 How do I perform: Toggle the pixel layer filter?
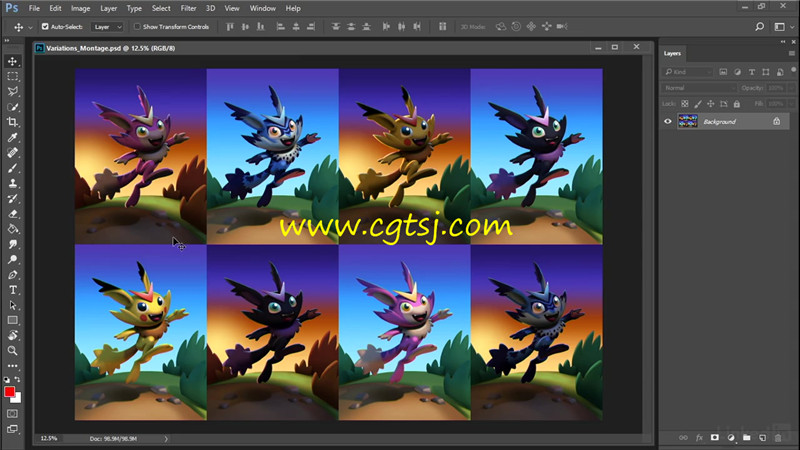(x=723, y=72)
